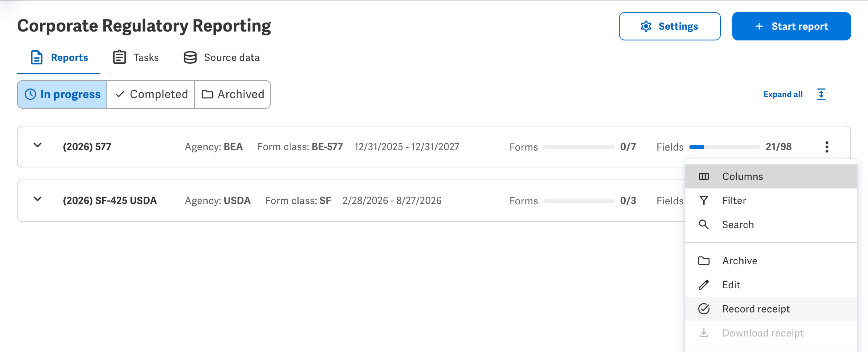Click the Search magnifier icon in the menu
868x352 pixels.
(x=704, y=225)
